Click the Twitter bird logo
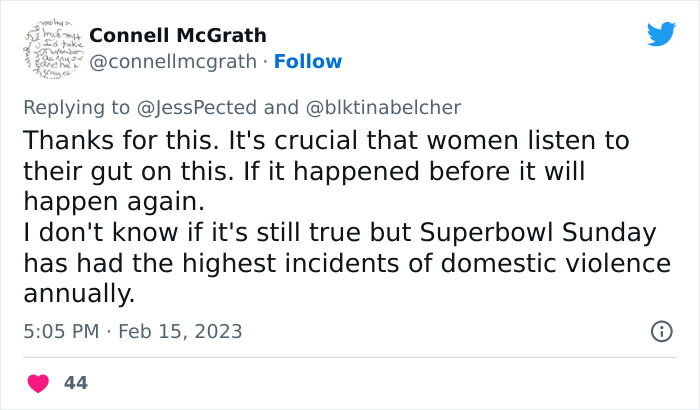700x410 pixels. [x=661, y=34]
